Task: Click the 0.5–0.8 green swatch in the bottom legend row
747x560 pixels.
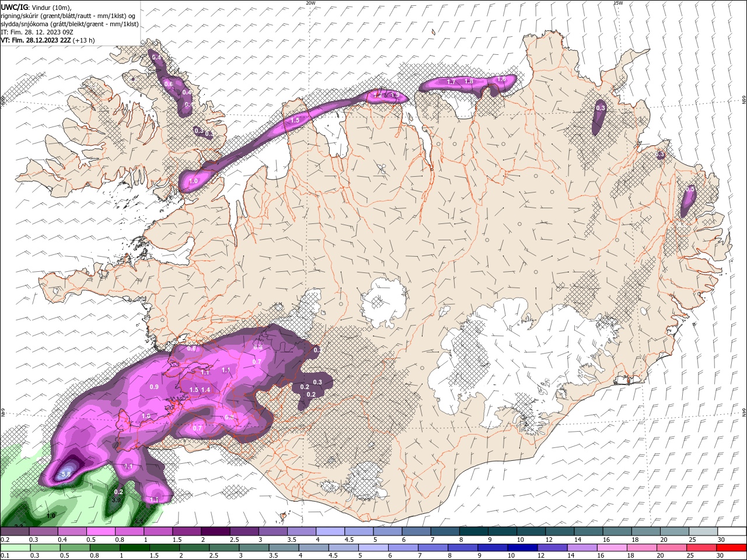Action: [x=75, y=548]
